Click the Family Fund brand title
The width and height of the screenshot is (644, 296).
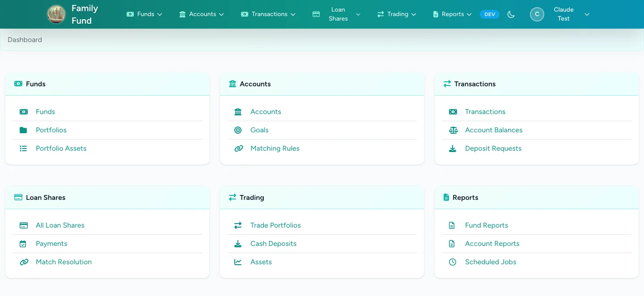pos(85,14)
